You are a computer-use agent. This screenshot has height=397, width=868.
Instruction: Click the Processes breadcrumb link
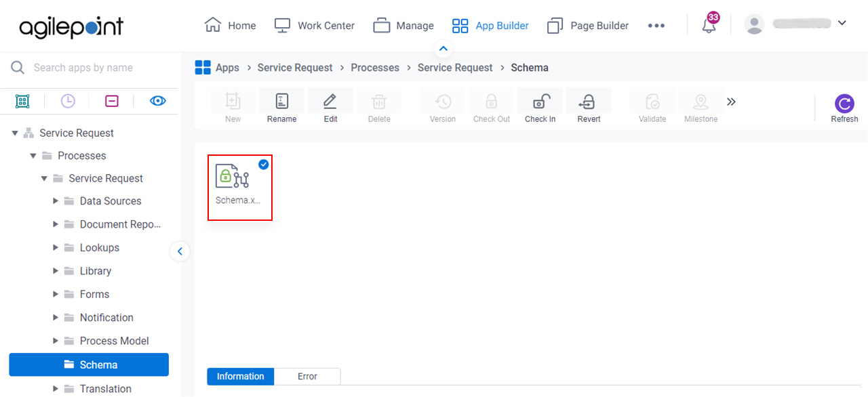(375, 68)
